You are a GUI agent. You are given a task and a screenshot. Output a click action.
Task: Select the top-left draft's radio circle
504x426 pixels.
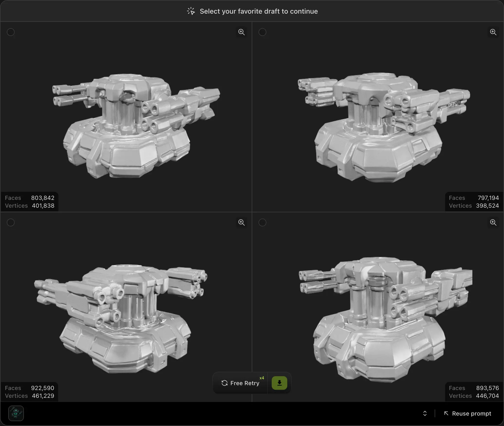(10, 32)
